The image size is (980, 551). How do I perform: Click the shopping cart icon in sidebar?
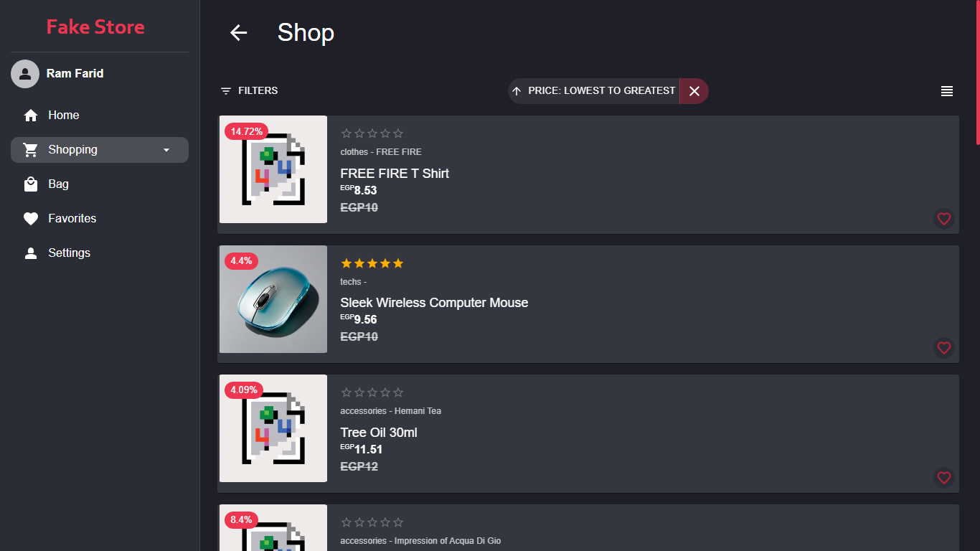tap(30, 150)
